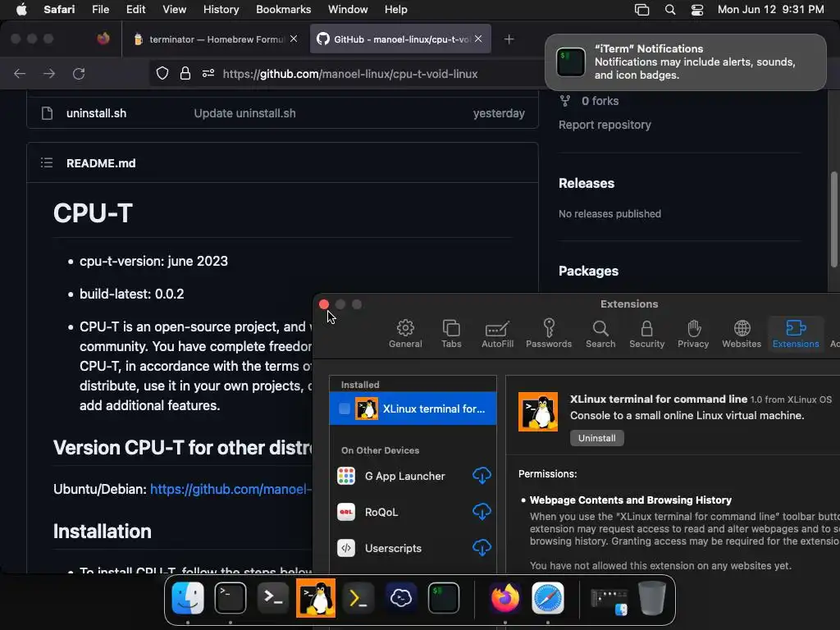
Task: Open the Websites preferences pane
Action: [x=742, y=334]
